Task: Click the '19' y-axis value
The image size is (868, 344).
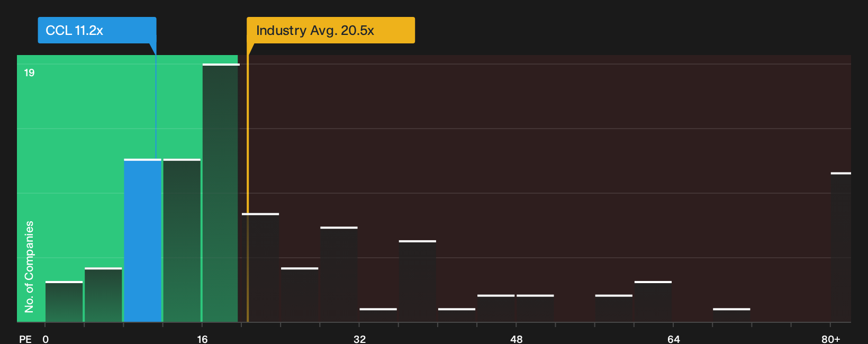Action: point(29,73)
